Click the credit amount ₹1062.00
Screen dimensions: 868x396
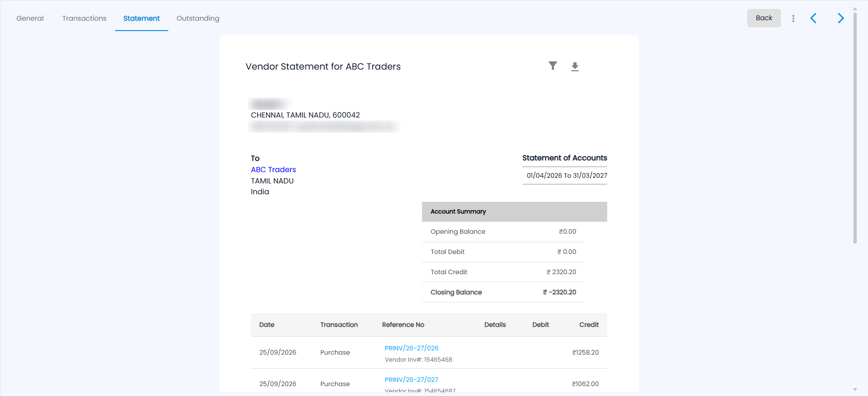click(x=586, y=384)
